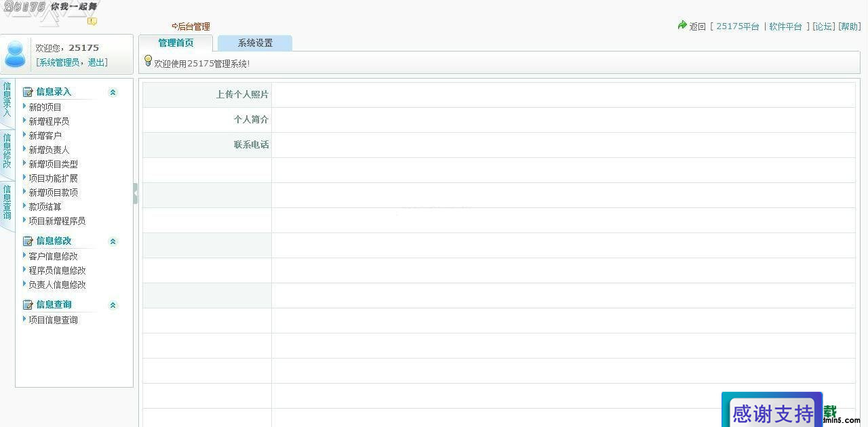This screenshot has height=427, width=868.
Task: Open the 款项结算 menu item
Action: pos(45,207)
